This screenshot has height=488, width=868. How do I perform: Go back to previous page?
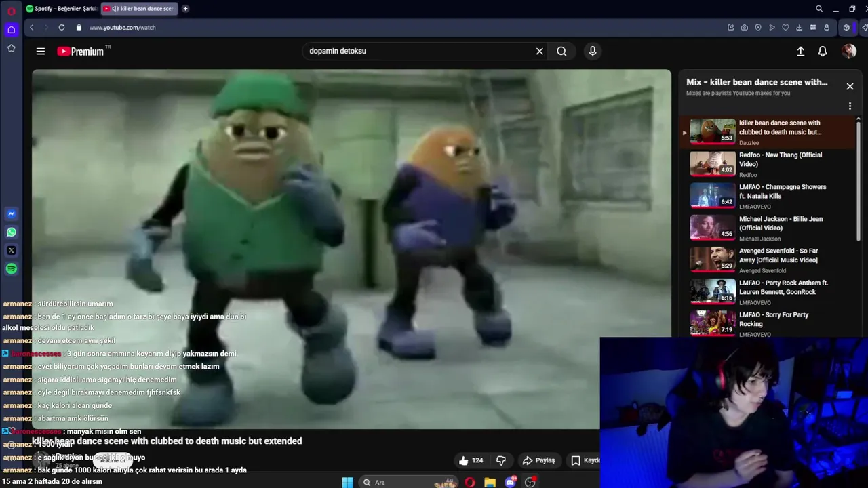pos(31,28)
